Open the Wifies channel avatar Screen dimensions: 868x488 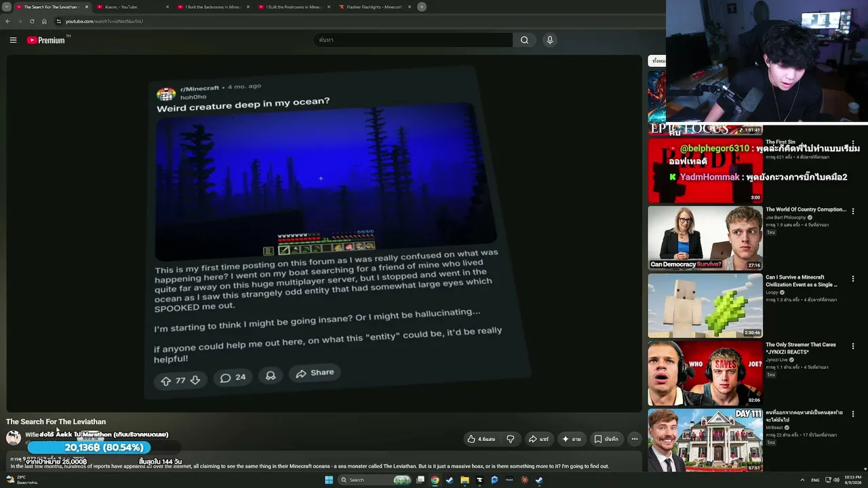pos(14,438)
